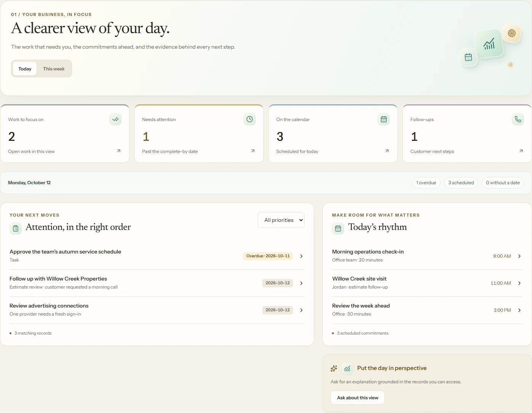Click the chart icon beside Put the day in perspective

click(x=347, y=368)
